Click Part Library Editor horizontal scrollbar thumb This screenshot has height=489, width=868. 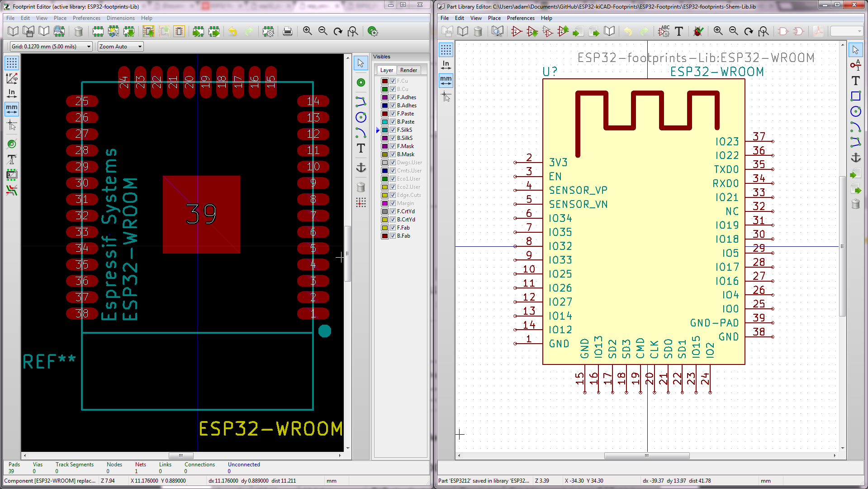(647, 455)
